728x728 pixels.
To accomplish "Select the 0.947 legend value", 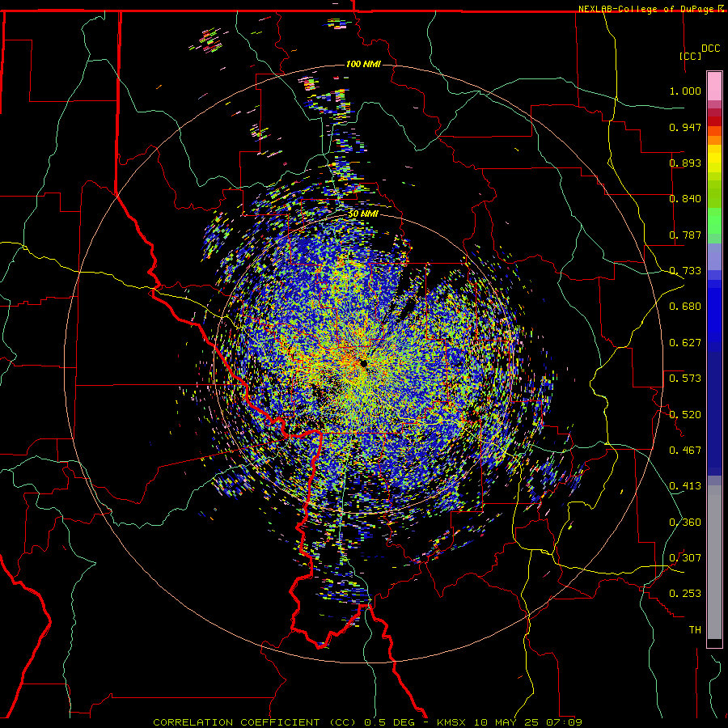I will [685, 127].
